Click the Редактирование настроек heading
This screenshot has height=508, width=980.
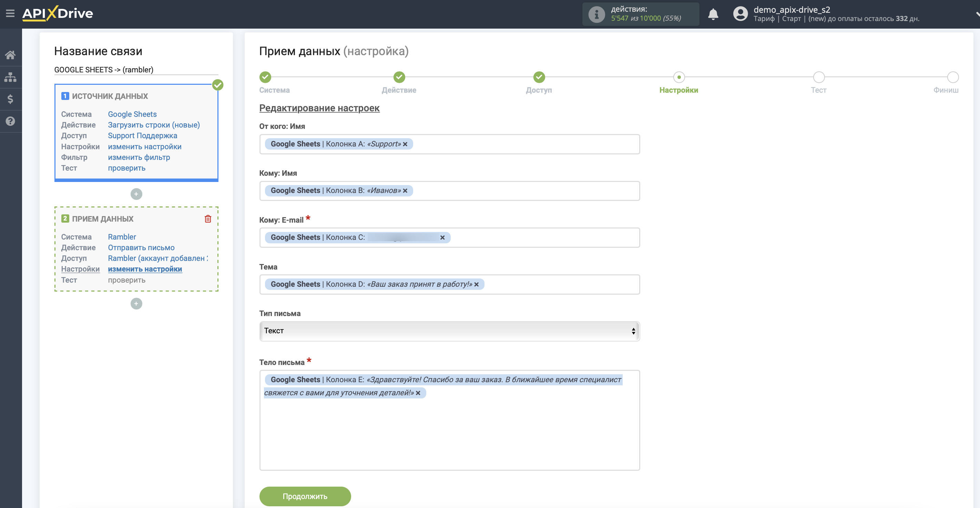319,108
